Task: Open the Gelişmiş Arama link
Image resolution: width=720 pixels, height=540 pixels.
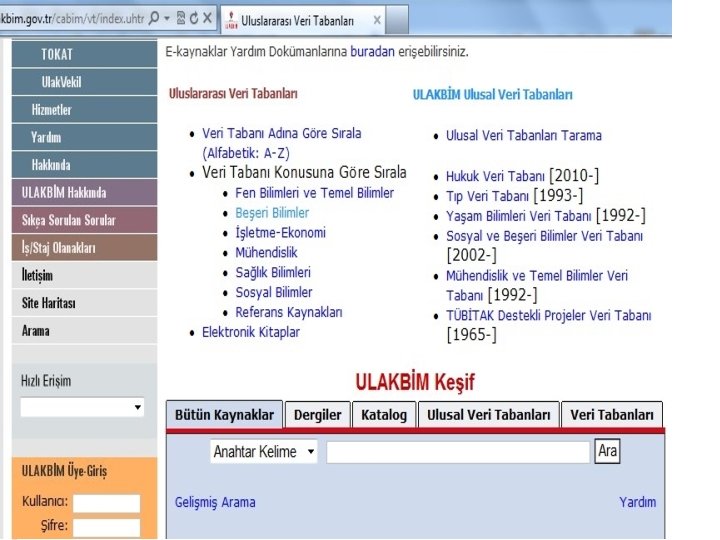Action: (x=215, y=502)
